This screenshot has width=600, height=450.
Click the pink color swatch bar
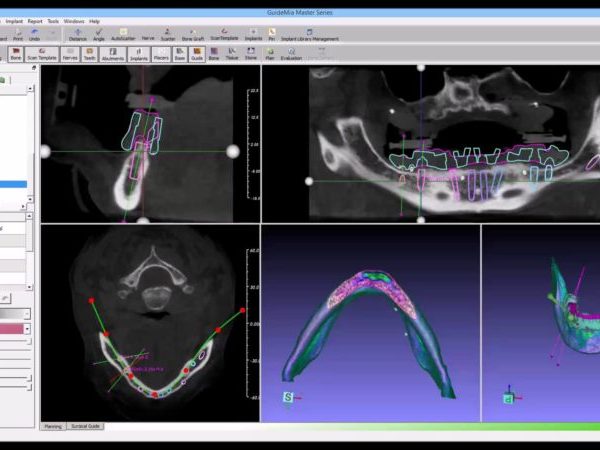click(x=10, y=328)
